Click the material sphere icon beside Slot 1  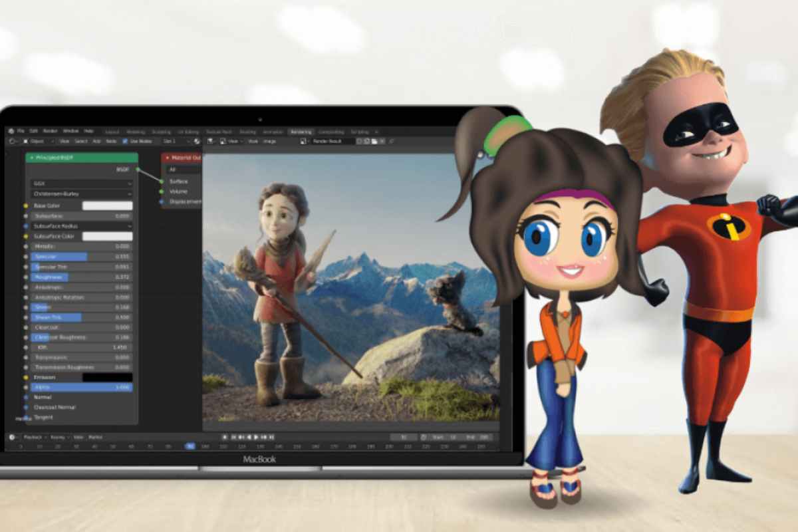click(198, 141)
